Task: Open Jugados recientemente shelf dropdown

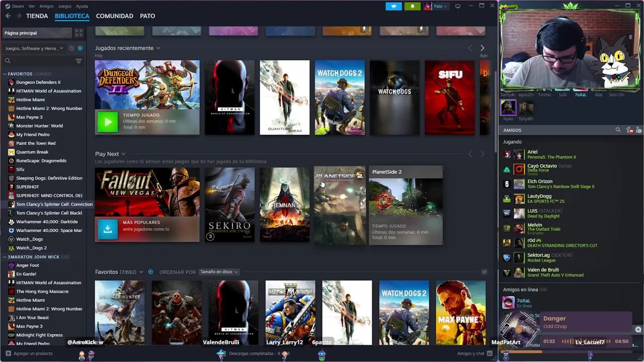Action: [x=158, y=48]
